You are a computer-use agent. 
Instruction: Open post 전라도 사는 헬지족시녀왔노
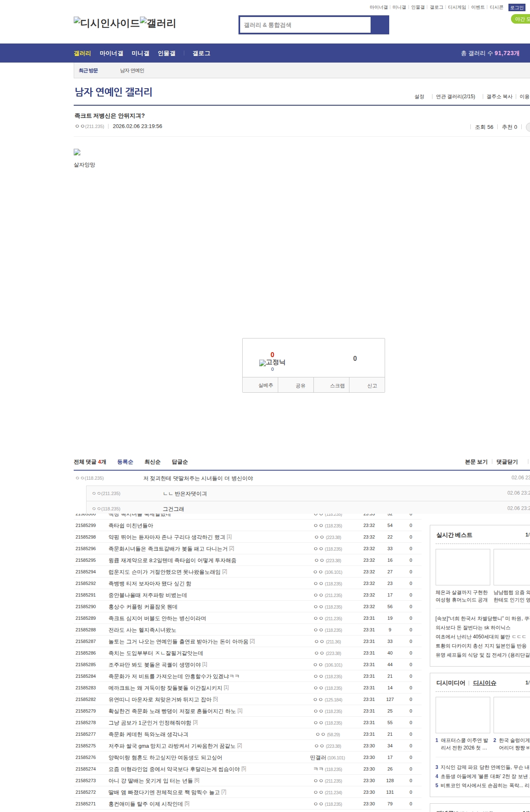[142, 630]
